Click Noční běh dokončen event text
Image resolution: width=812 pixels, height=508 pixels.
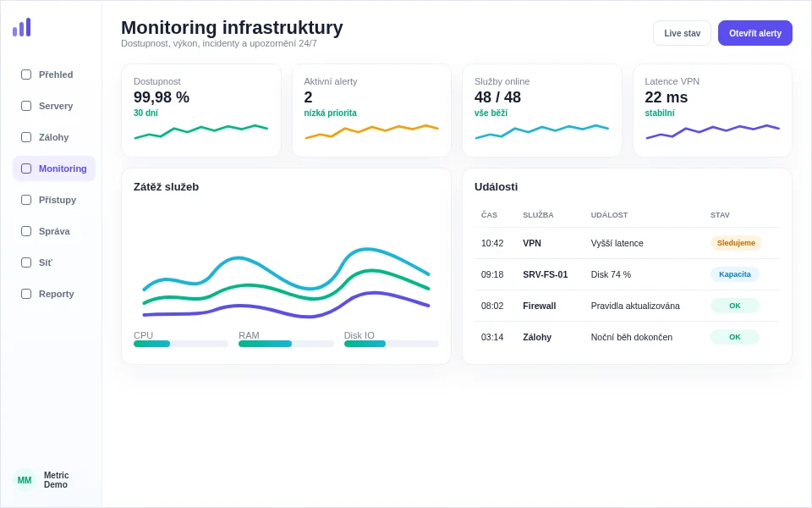tap(631, 337)
